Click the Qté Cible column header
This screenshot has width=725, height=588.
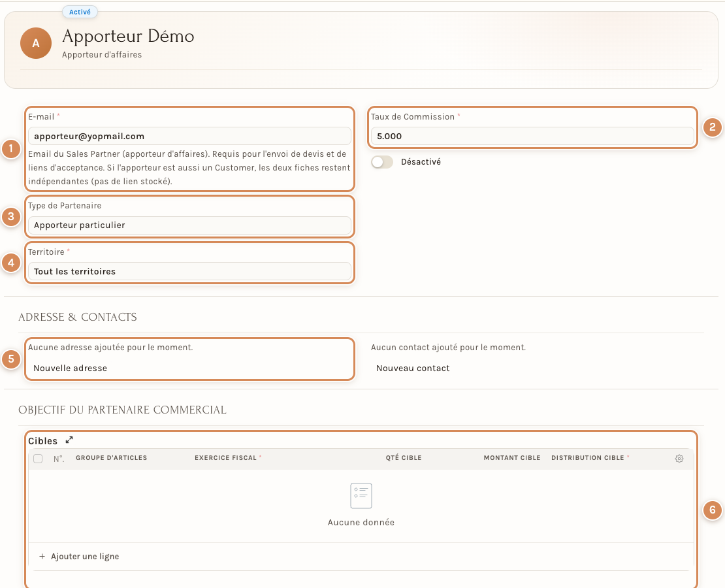pos(404,457)
